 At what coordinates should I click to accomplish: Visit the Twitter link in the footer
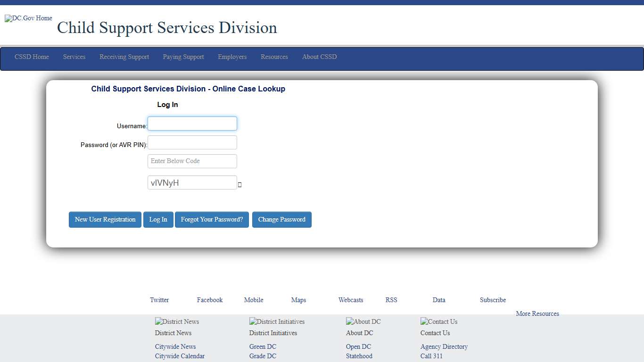(x=159, y=300)
